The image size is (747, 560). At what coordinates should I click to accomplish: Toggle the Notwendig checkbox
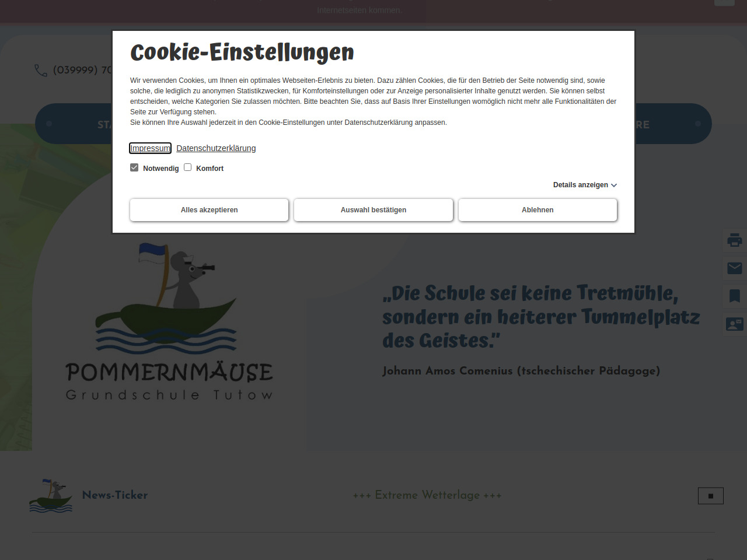(134, 167)
